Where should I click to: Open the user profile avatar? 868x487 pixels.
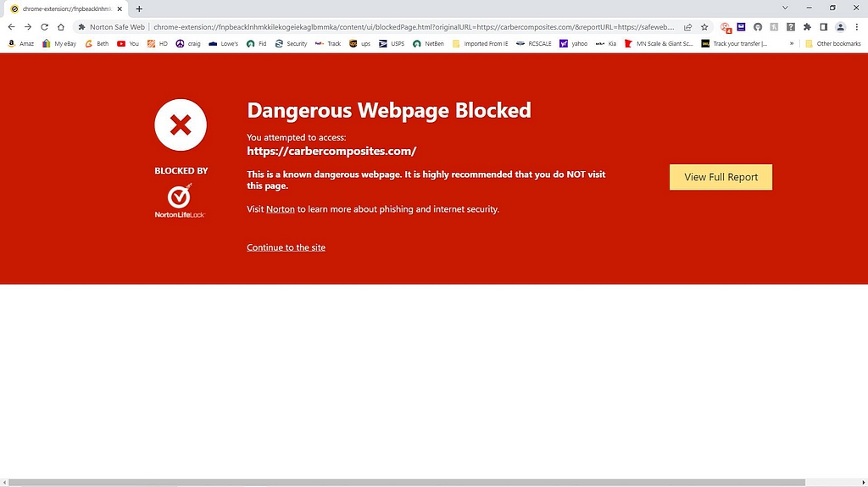[x=840, y=27]
